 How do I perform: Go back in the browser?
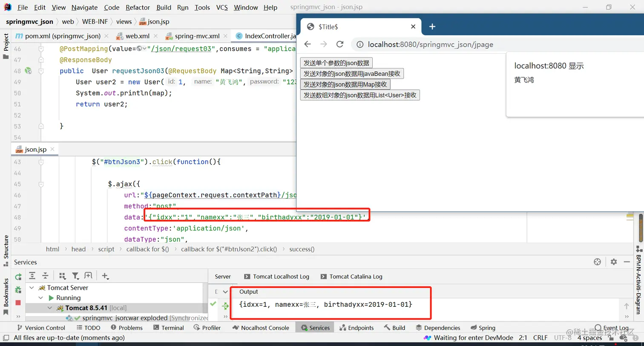click(308, 44)
